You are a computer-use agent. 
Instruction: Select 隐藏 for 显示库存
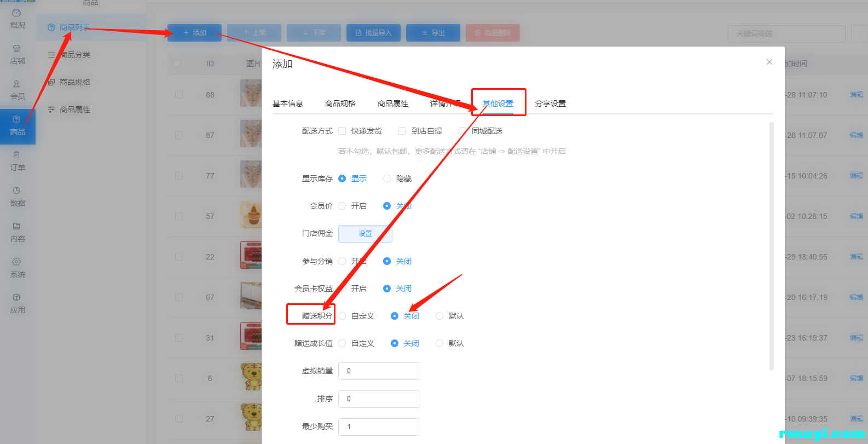tap(387, 178)
